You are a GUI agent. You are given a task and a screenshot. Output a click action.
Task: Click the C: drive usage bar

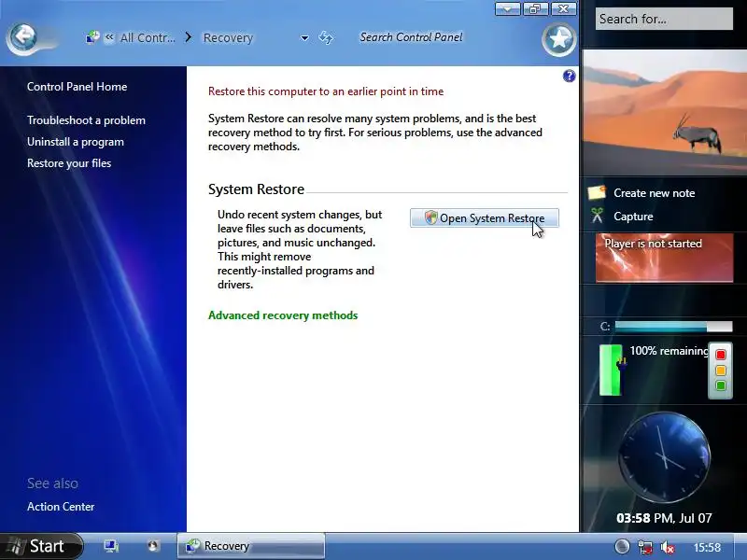673,326
